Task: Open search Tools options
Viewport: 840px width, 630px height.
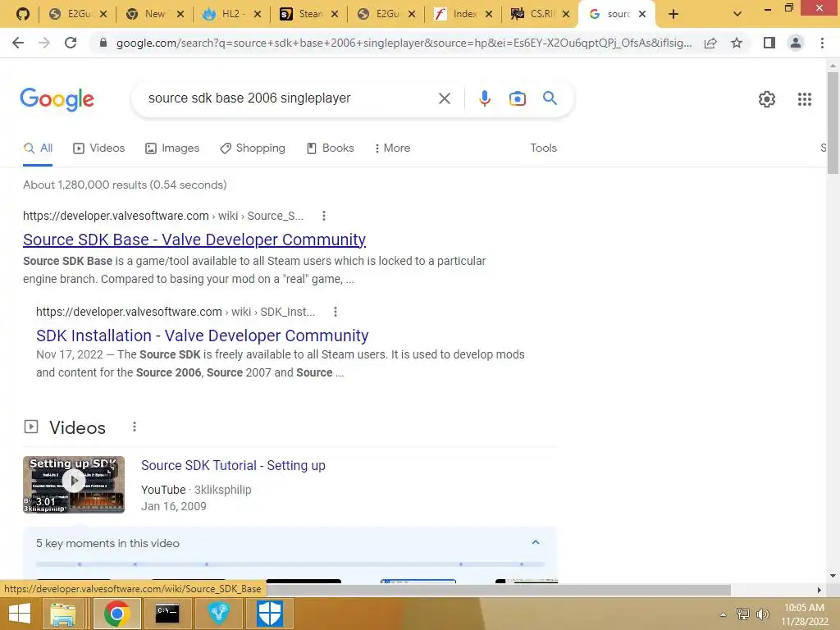Action: pos(543,148)
